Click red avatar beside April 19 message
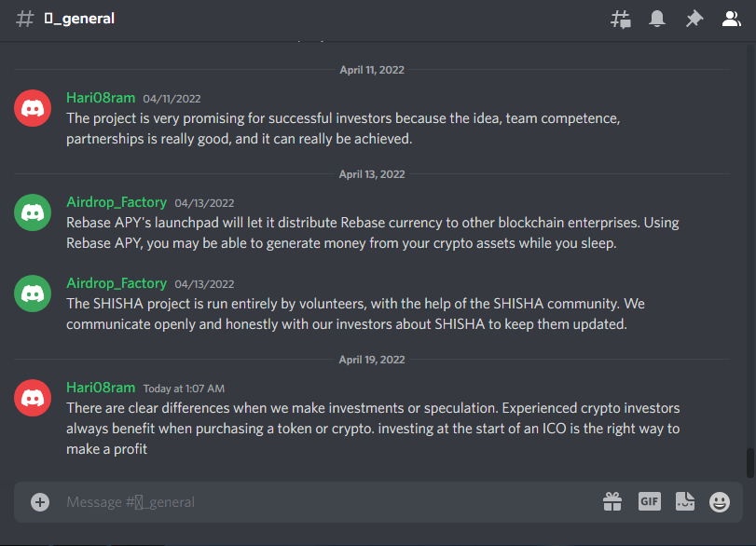Image resolution: width=756 pixels, height=546 pixels. coord(33,398)
